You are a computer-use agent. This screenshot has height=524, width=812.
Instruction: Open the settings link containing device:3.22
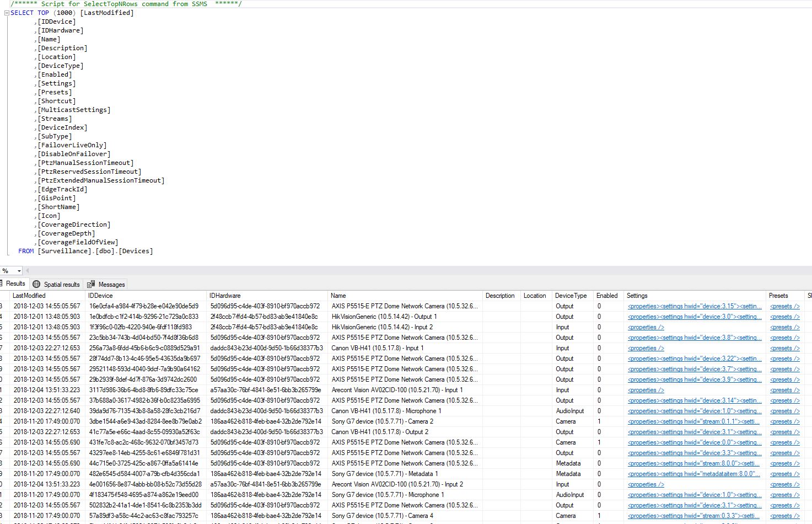[x=695, y=359]
